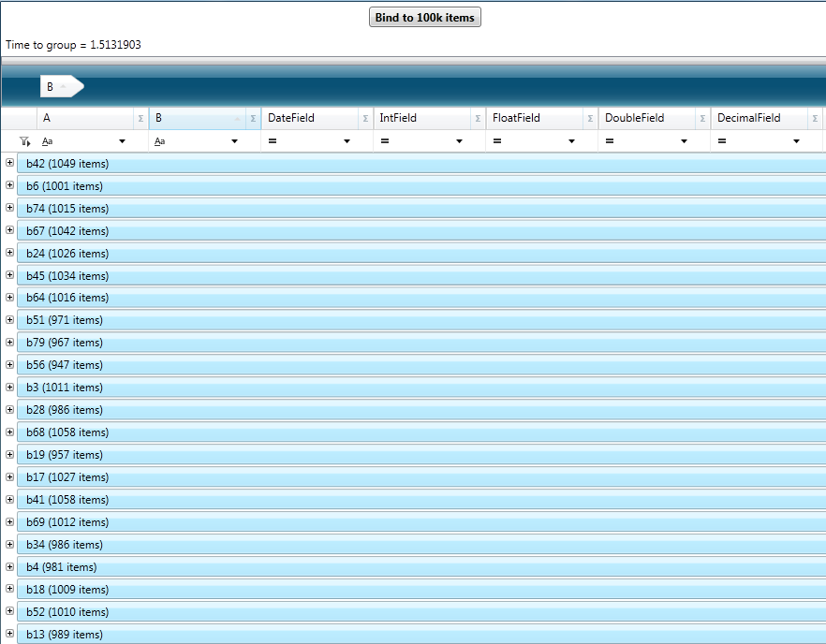This screenshot has height=644, width=826.
Task: Click the DateField column sigma icon
Action: [x=365, y=119]
